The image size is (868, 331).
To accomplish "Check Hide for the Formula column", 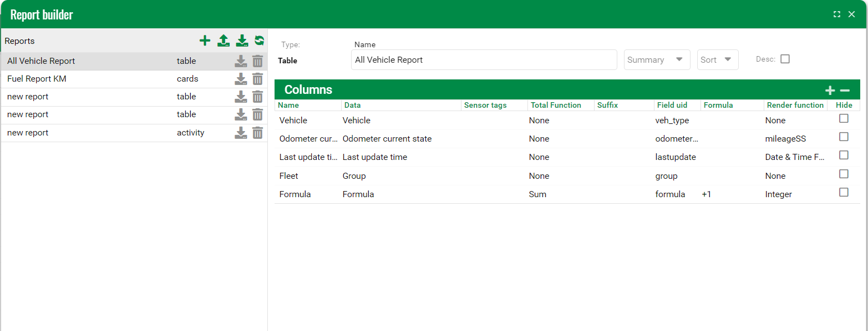I will point(844,192).
